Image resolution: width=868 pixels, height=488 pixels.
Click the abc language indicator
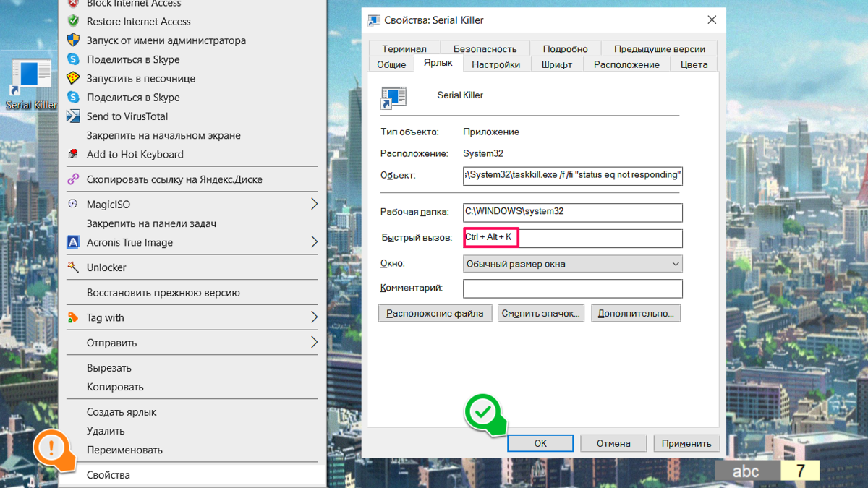pyautogui.click(x=747, y=471)
